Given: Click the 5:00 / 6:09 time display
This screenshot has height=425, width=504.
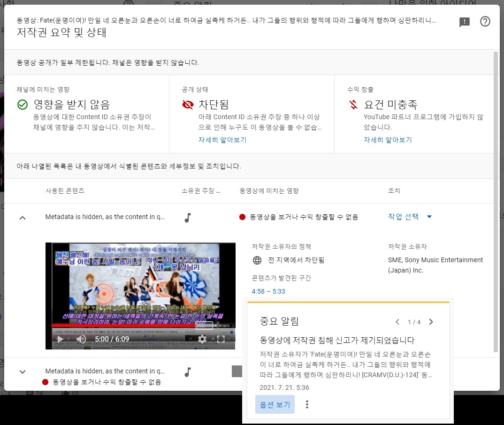Looking at the screenshot, I should 112,339.
